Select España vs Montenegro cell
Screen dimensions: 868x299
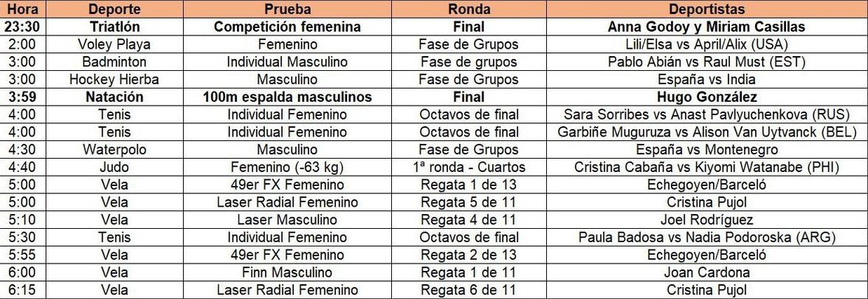point(706,149)
